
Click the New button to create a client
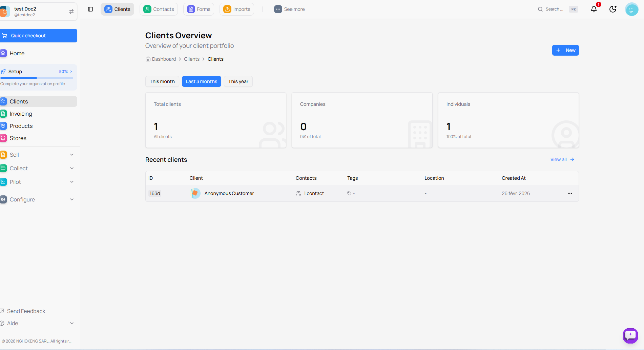[x=565, y=50]
